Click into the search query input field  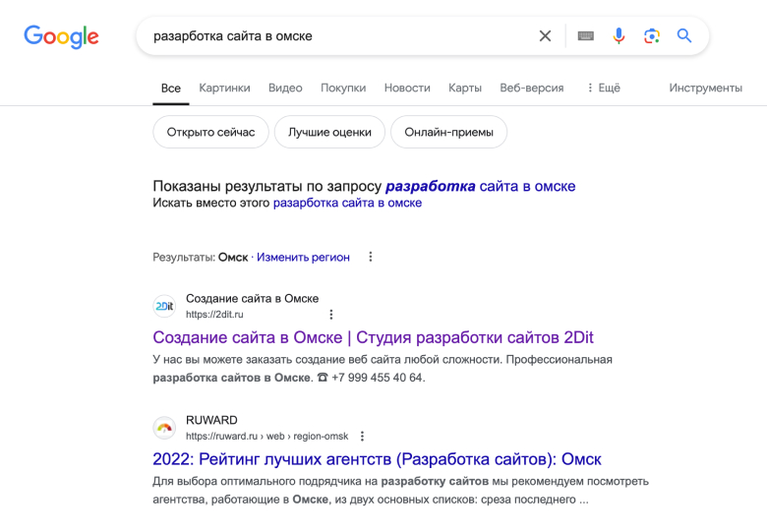click(337, 35)
